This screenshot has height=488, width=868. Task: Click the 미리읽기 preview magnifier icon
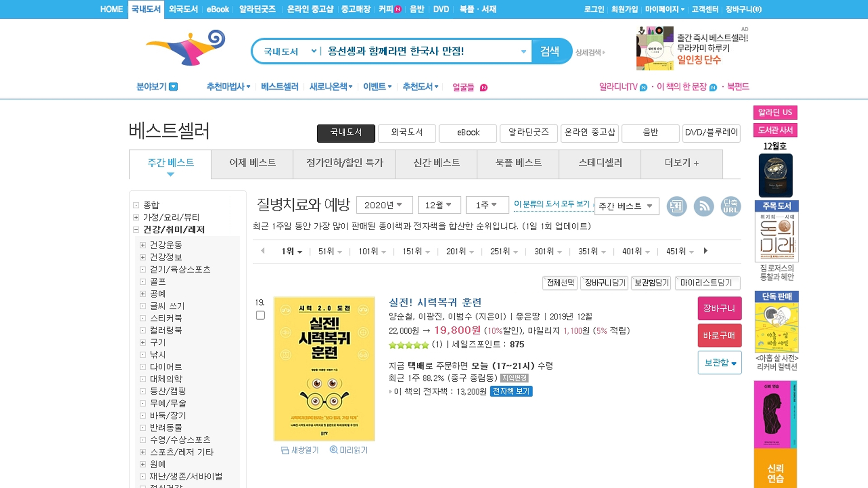pyautogui.click(x=334, y=450)
